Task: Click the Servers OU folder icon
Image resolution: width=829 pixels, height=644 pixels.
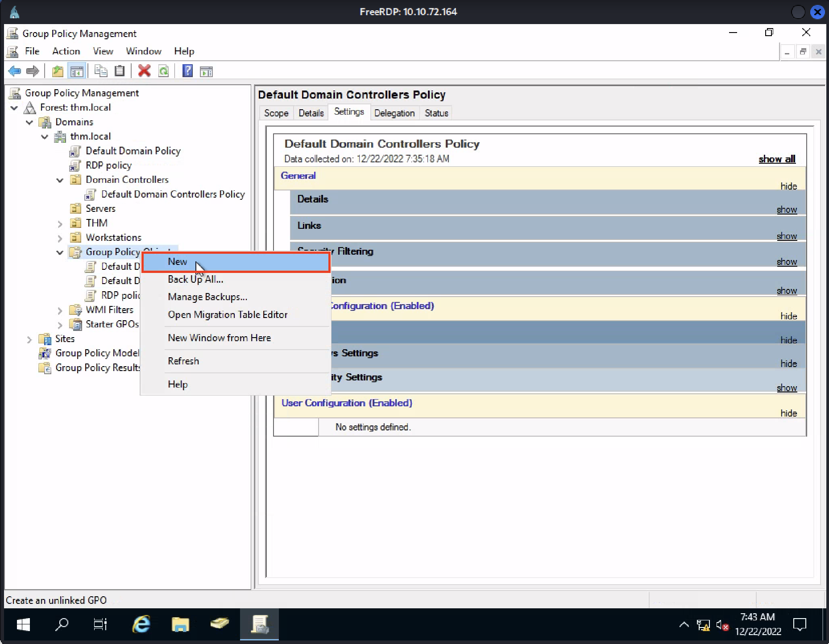Action: tap(75, 209)
